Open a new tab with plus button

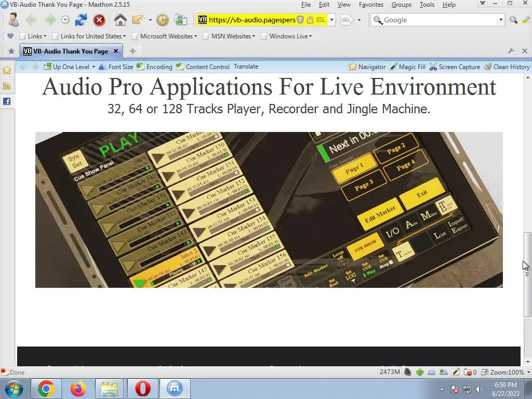coord(132,51)
